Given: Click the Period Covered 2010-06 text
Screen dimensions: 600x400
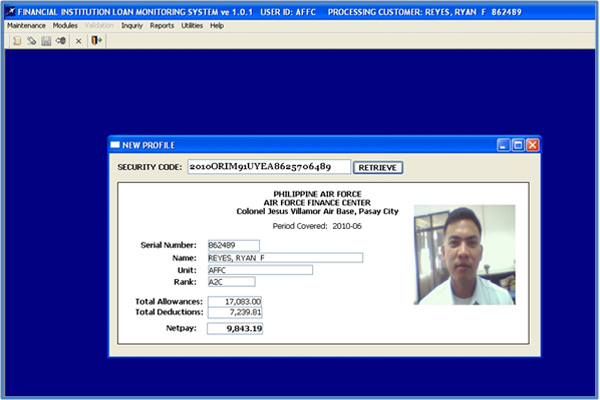Looking at the screenshot, I should click(317, 226).
